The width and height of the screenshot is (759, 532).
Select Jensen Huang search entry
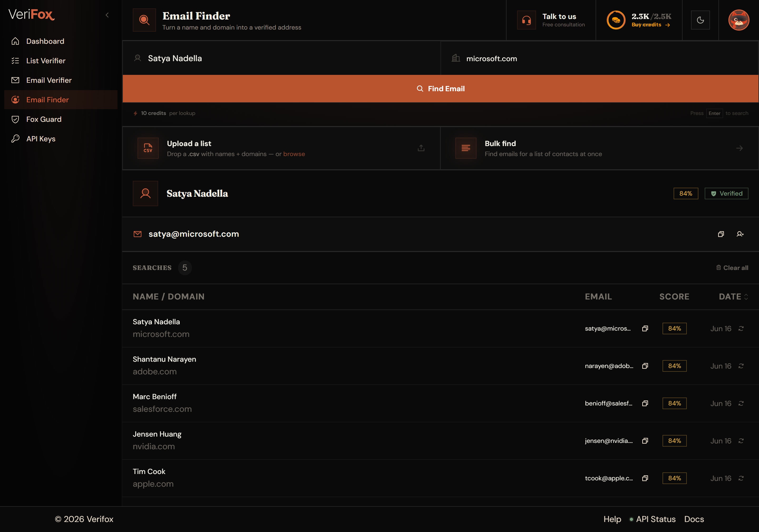point(440,441)
